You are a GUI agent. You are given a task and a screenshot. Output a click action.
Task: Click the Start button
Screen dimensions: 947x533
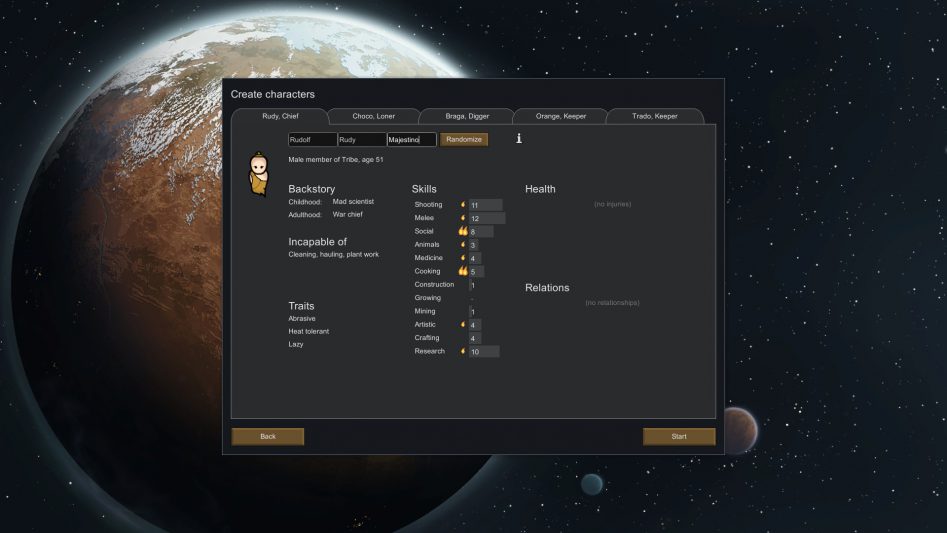coord(679,436)
